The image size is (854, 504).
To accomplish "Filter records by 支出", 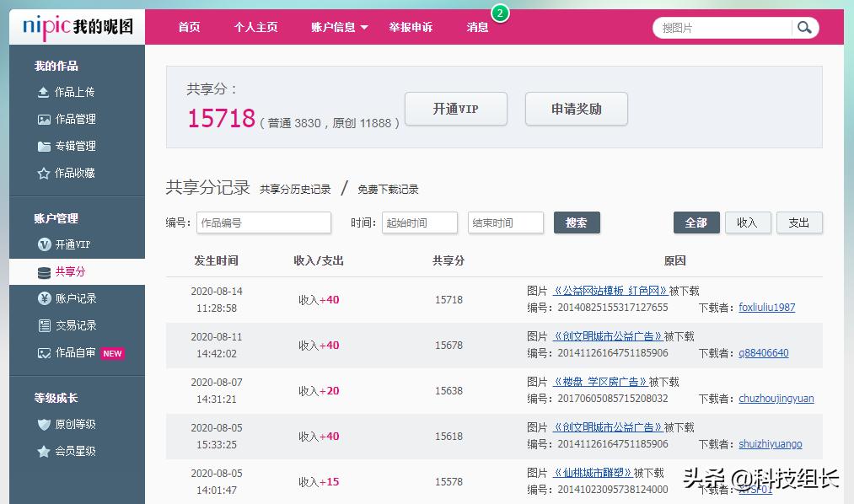I will 798,223.
